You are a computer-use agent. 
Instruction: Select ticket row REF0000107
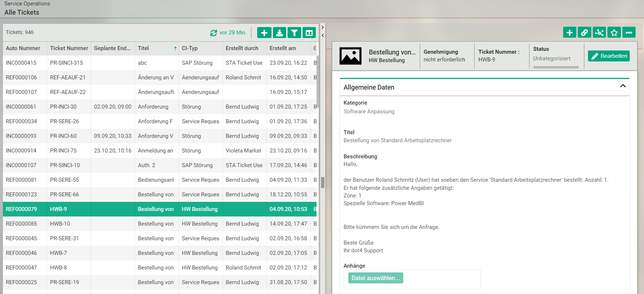160,92
